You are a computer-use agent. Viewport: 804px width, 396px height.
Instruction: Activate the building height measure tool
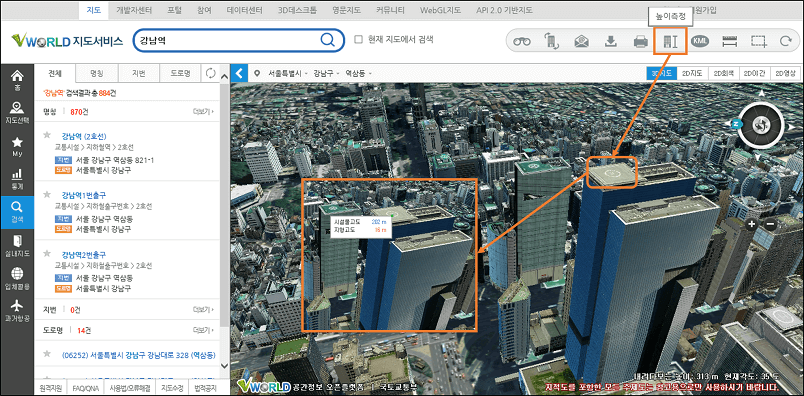670,42
